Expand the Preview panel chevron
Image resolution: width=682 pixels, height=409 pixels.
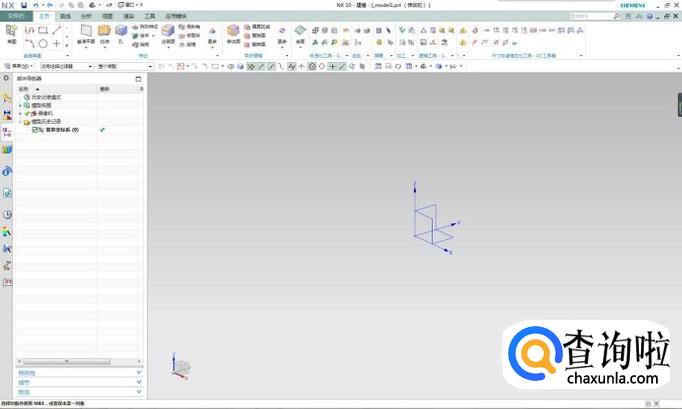coord(139,392)
